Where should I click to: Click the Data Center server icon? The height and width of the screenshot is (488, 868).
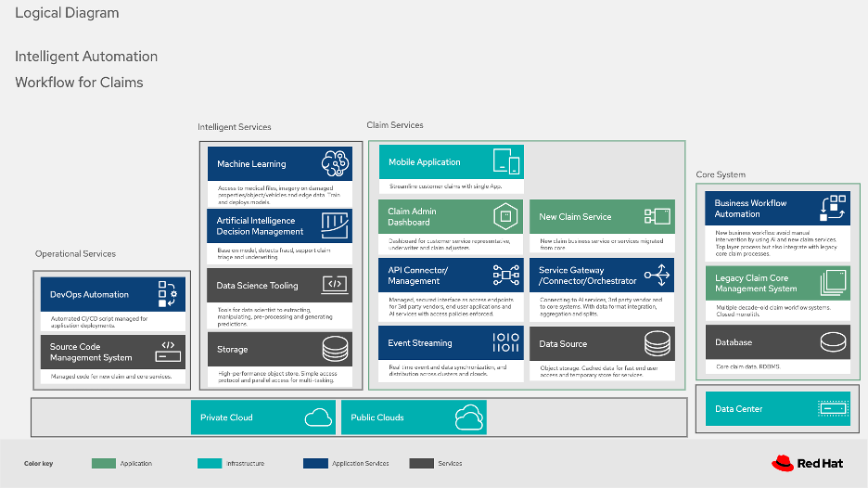pyautogui.click(x=833, y=409)
